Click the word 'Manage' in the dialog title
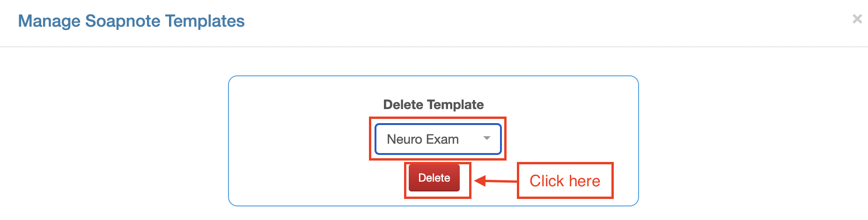Screen dimensions: 868x220 [x=49, y=21]
